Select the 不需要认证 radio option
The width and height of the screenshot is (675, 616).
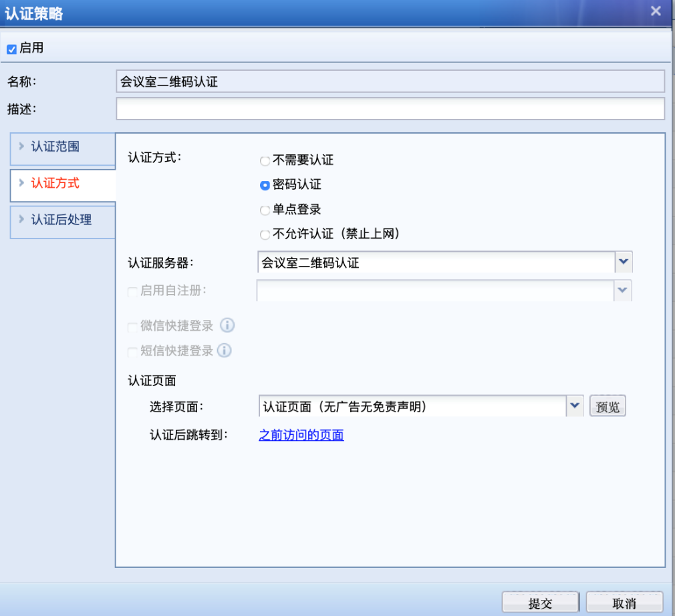[x=265, y=161]
